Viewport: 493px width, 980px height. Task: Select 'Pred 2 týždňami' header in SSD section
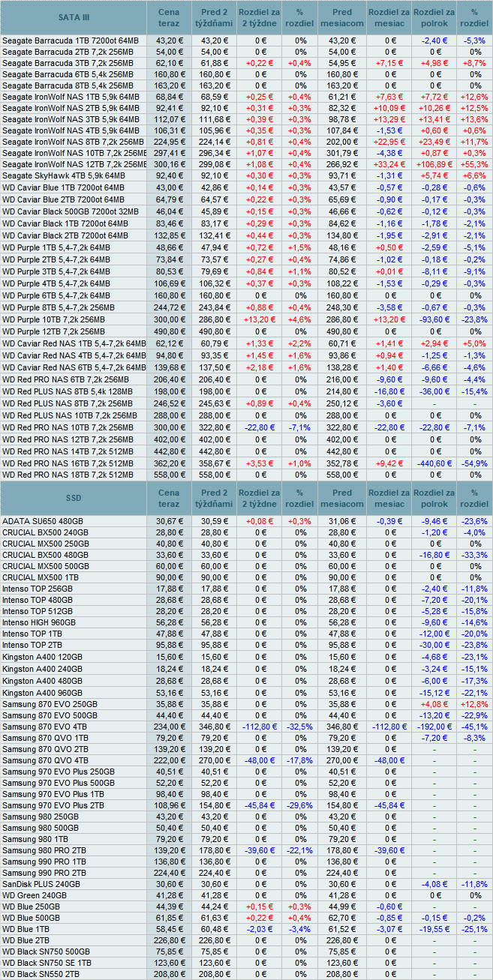tap(214, 498)
